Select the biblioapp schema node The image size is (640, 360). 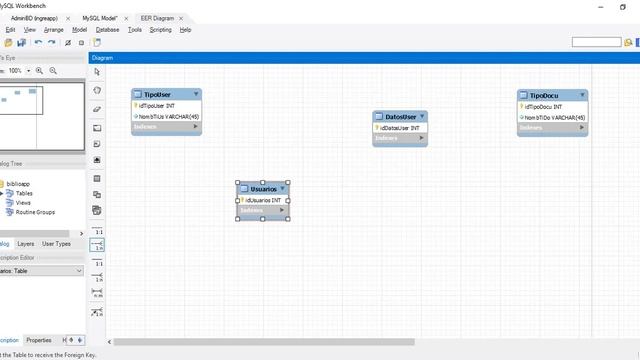click(x=18, y=184)
